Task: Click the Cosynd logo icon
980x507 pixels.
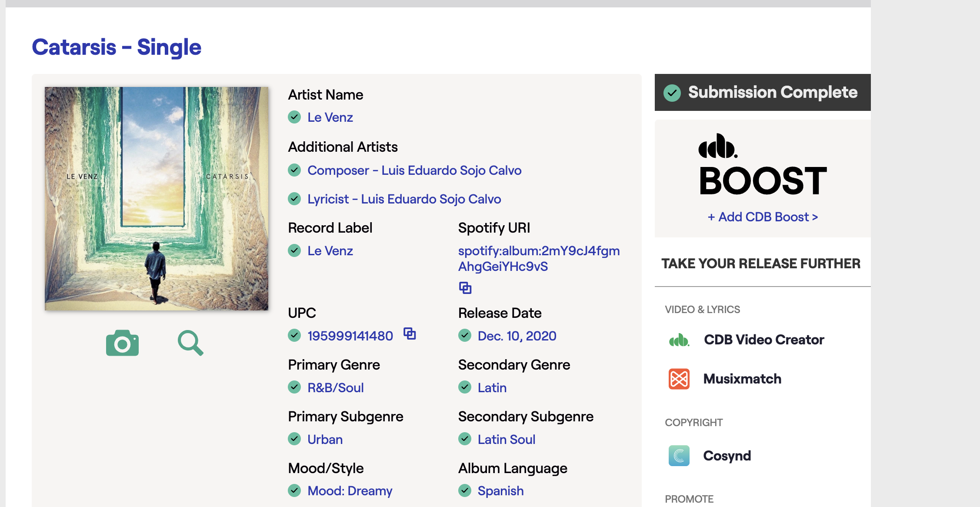Action: tap(679, 456)
